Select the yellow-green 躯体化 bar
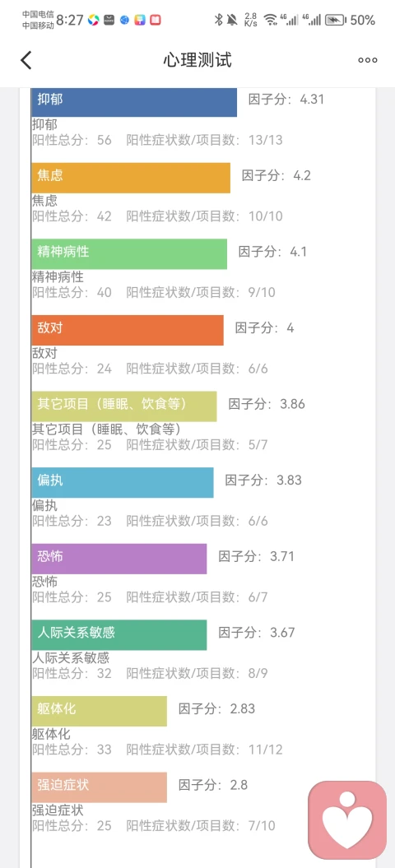395x868 pixels. point(100,711)
